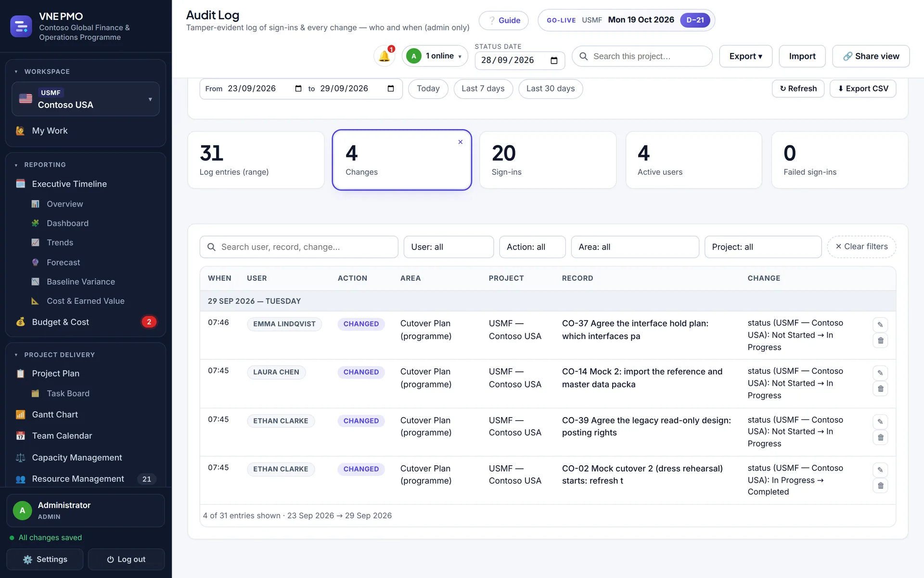Click edit pencil for CO-14 log entry
Image resolution: width=924 pixels, height=578 pixels.
[880, 373]
